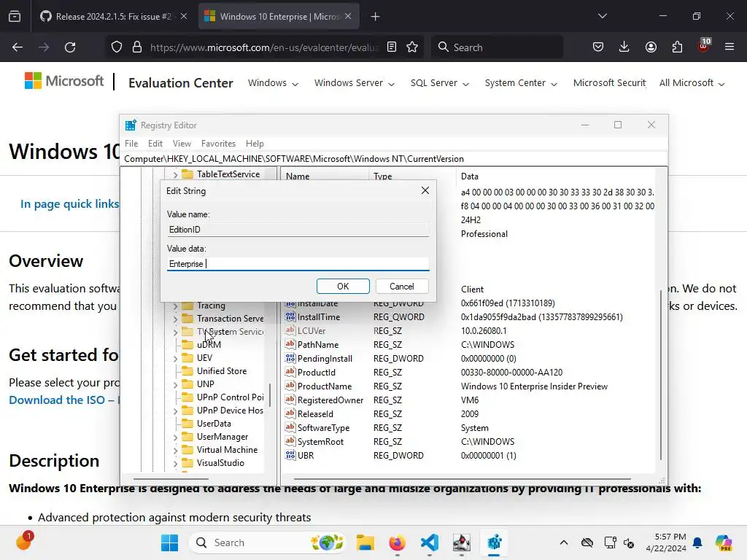
Task: Select the Windows 10 Enterprise tab
Action: point(279,16)
